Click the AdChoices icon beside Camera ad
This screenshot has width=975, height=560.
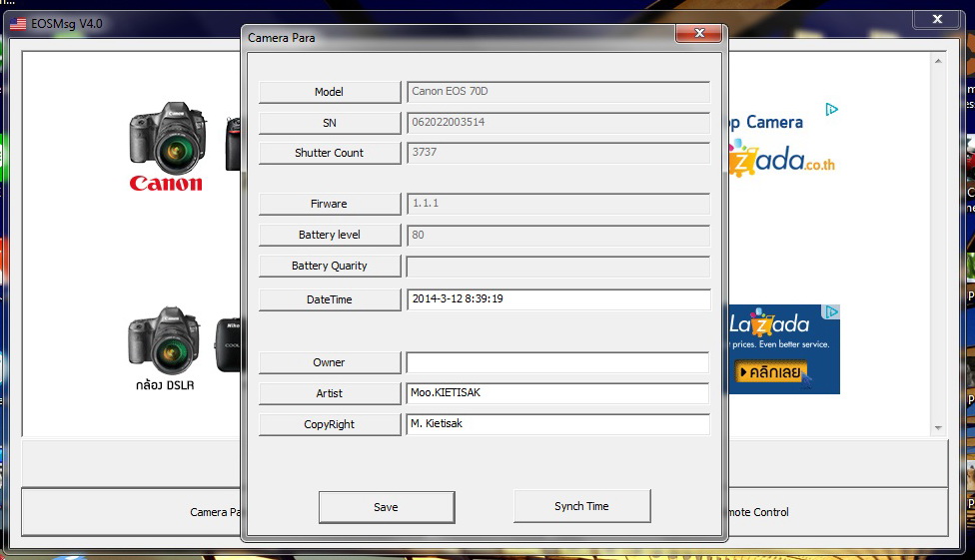[831, 110]
